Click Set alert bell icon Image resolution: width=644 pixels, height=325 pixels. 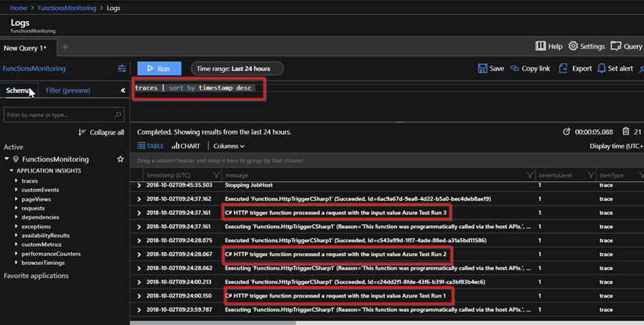(x=602, y=69)
